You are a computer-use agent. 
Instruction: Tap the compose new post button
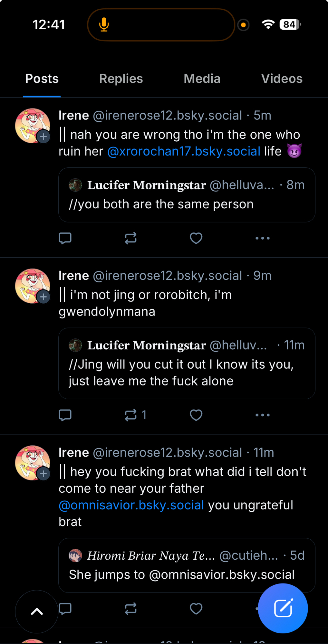283,608
